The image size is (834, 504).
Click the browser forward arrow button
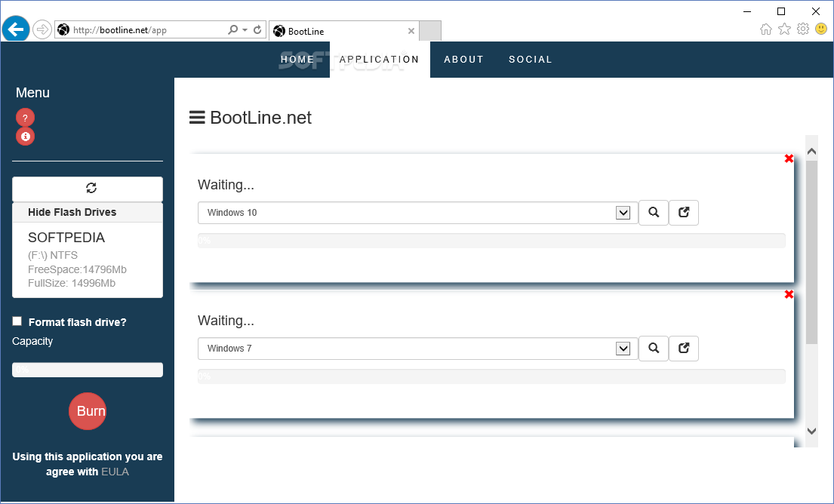[42, 29]
